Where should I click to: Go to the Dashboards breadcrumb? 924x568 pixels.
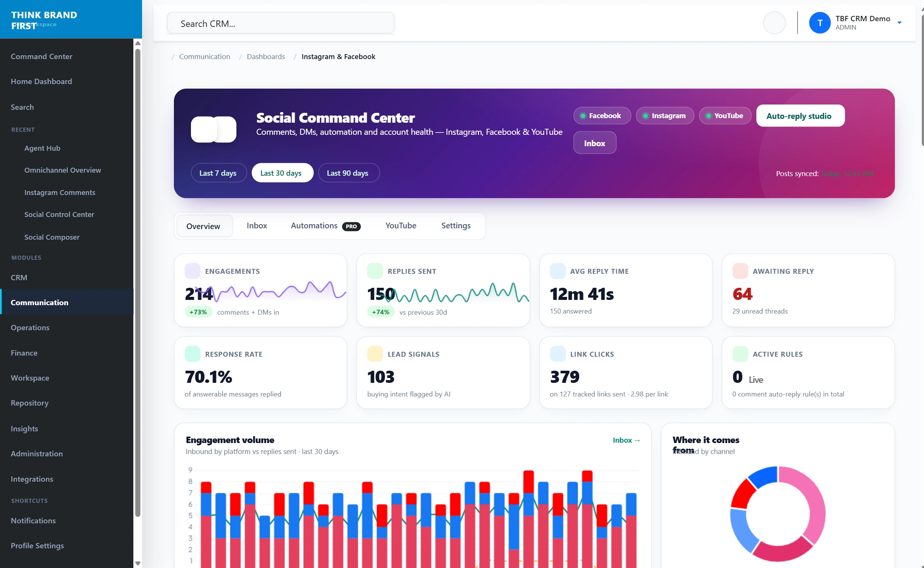point(266,56)
